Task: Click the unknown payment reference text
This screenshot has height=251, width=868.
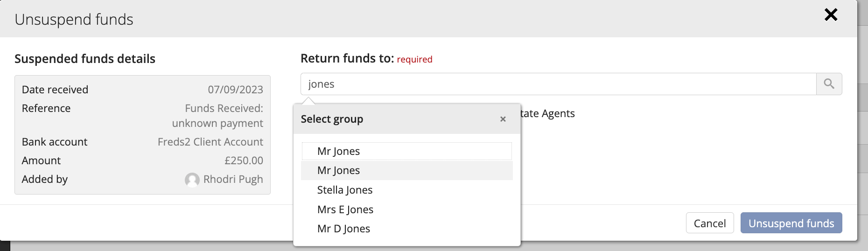Action: click(217, 123)
